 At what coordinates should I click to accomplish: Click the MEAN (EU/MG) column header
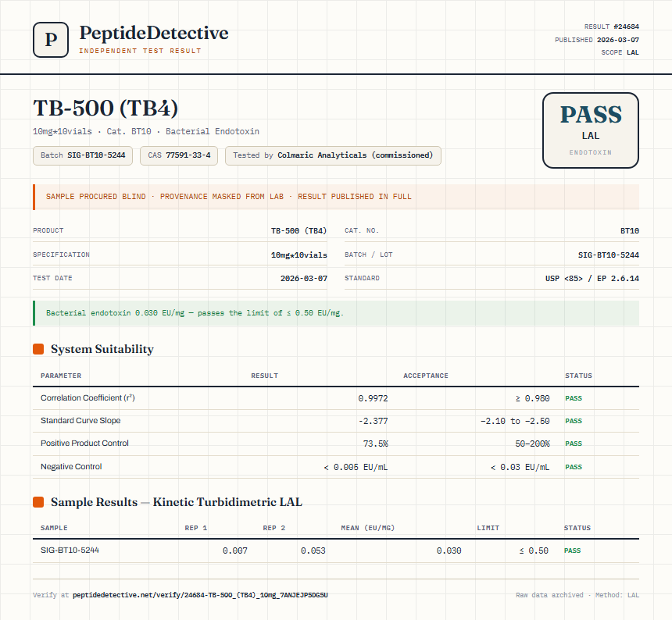tap(368, 528)
